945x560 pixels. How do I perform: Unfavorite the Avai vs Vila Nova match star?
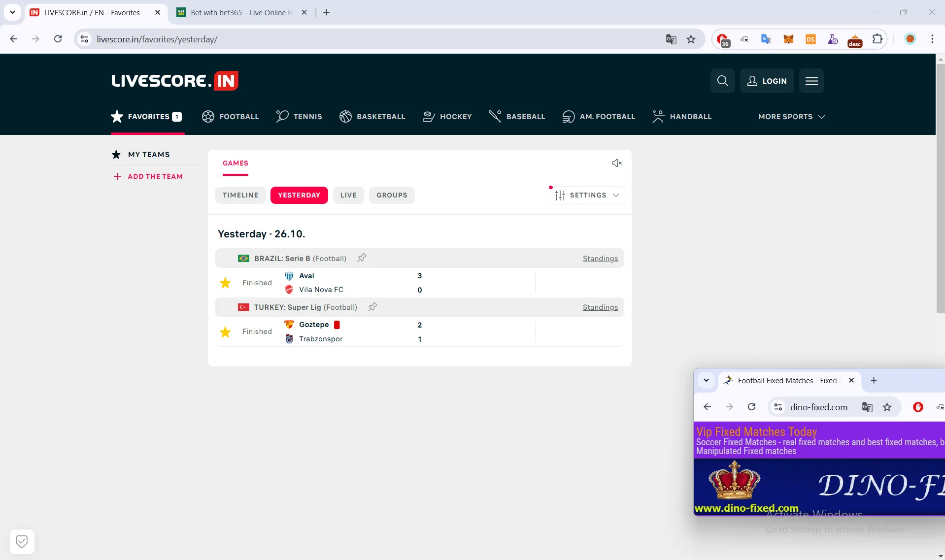point(225,283)
